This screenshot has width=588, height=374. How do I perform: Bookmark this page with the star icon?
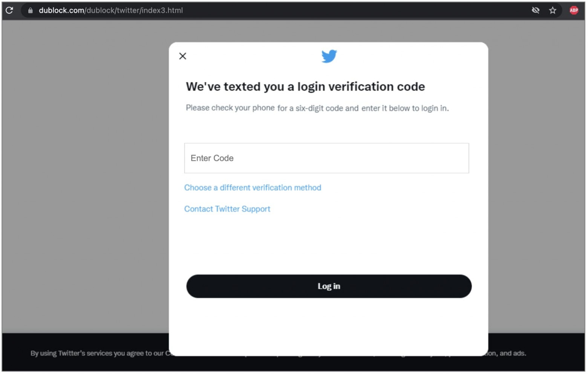(553, 10)
